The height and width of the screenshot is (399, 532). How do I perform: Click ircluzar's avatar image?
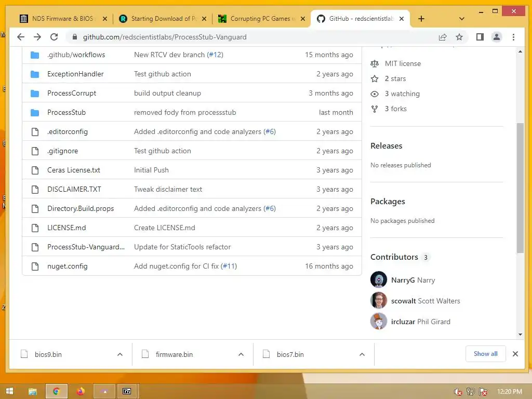379,321
